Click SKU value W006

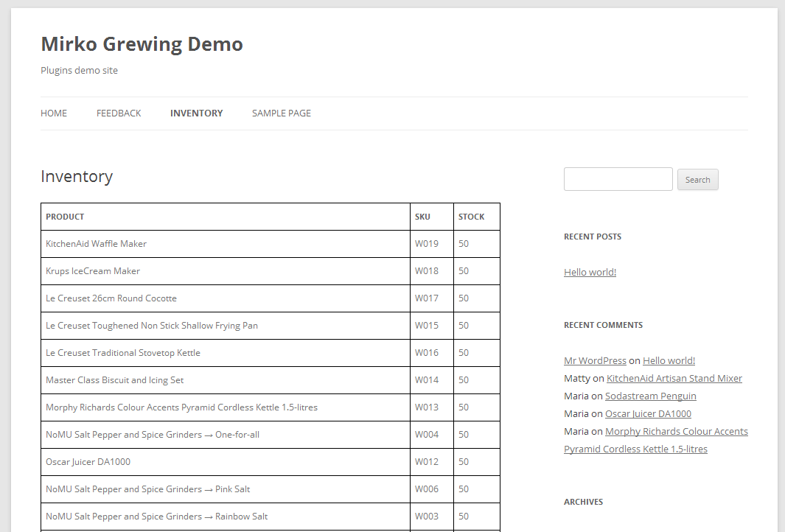click(x=427, y=489)
